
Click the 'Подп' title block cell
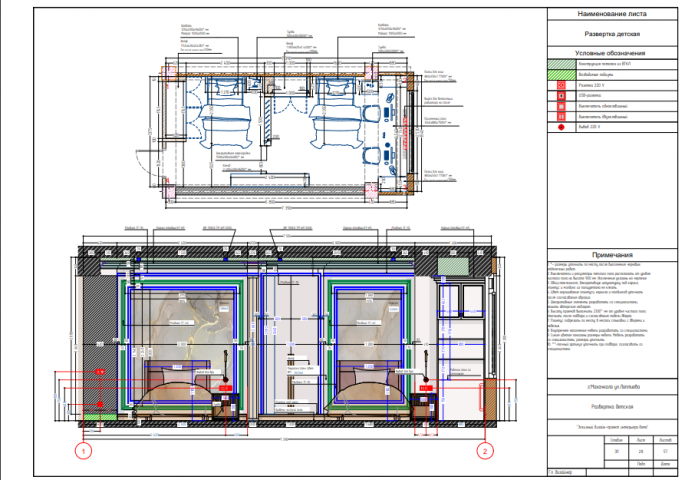pos(640,464)
